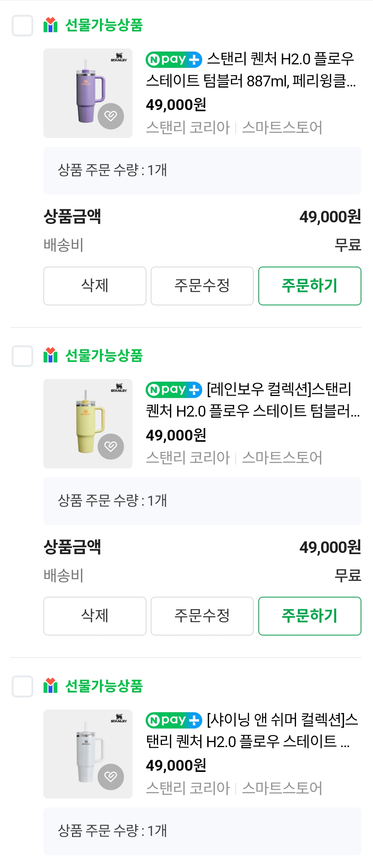Click 주문수정 for the purple tumbler
Image resolution: width=373 pixels, height=868 pixels.
pos(202,286)
